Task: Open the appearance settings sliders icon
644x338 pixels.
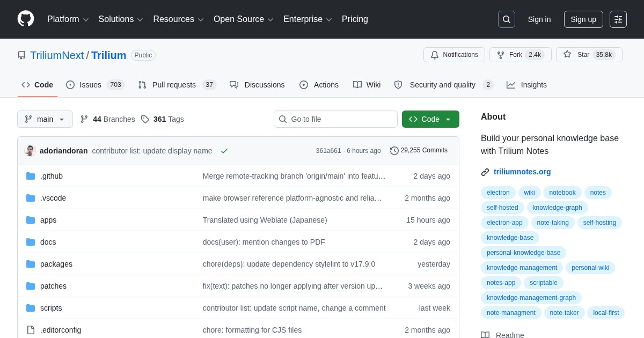Action: pyautogui.click(x=618, y=19)
